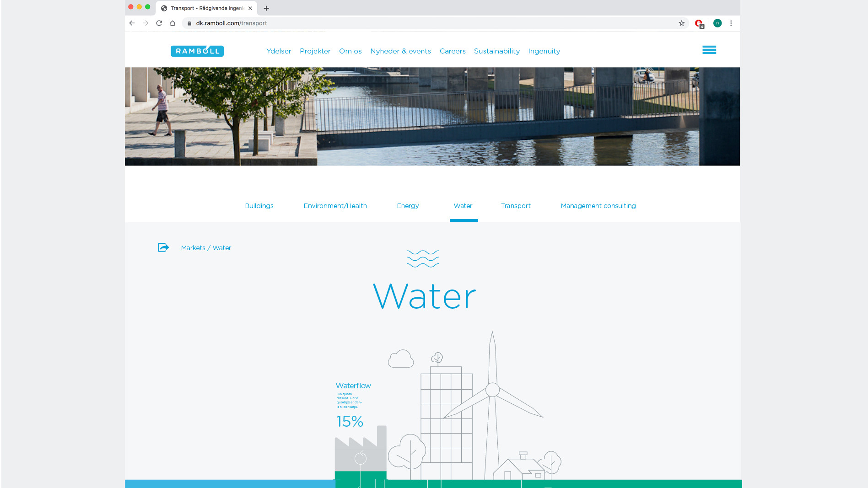This screenshot has height=488, width=868.
Task: Click the Waterflow label
Action: (353, 386)
